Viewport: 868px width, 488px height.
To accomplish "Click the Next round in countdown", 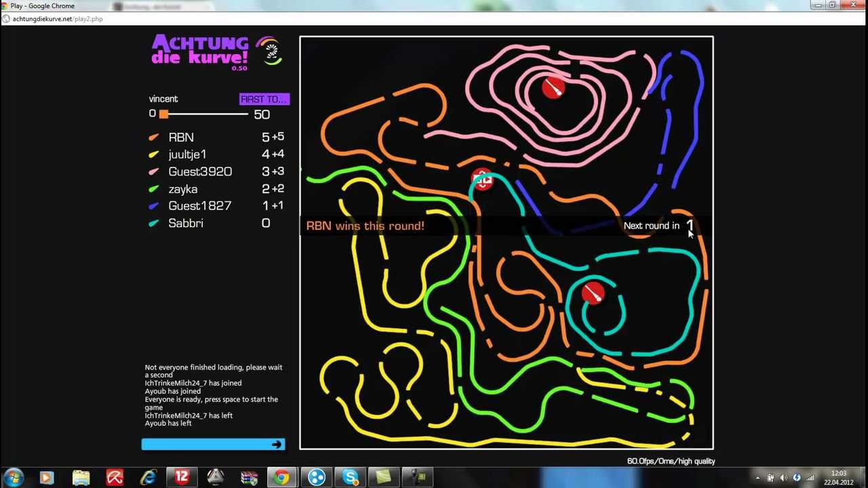I will (x=659, y=226).
